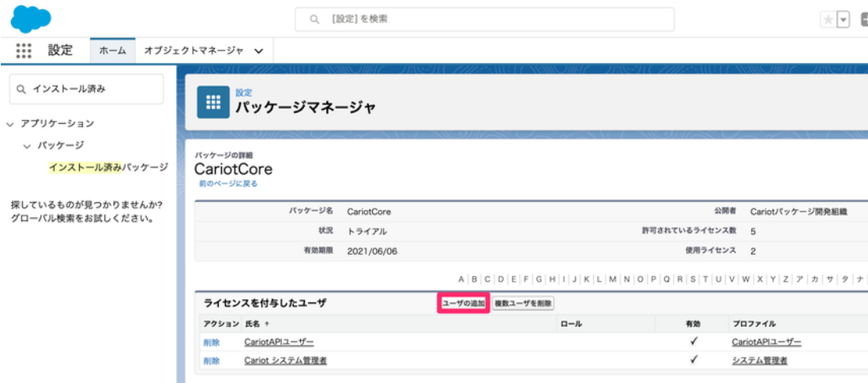
Task: Click the 状況 value トライアル
Action: point(367,231)
